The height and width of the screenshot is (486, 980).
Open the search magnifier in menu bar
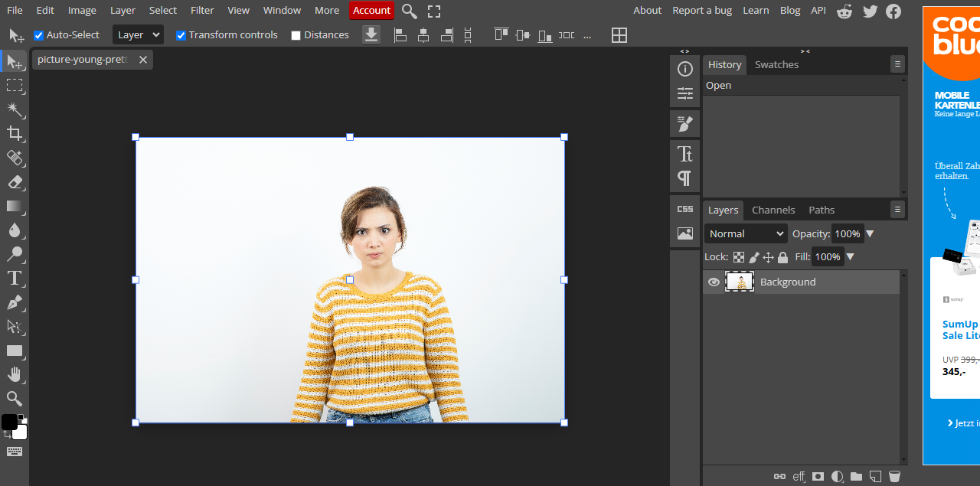[410, 11]
